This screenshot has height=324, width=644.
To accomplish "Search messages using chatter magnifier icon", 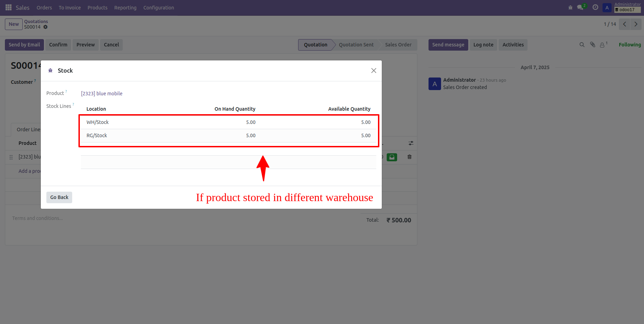I will (582, 45).
